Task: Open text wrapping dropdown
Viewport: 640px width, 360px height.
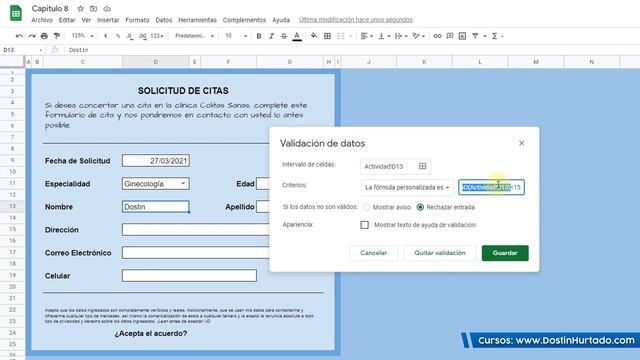Action: (x=401, y=36)
